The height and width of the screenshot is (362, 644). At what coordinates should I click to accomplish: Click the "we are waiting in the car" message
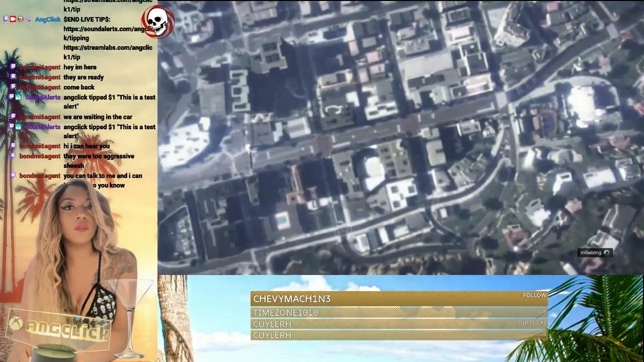click(98, 117)
